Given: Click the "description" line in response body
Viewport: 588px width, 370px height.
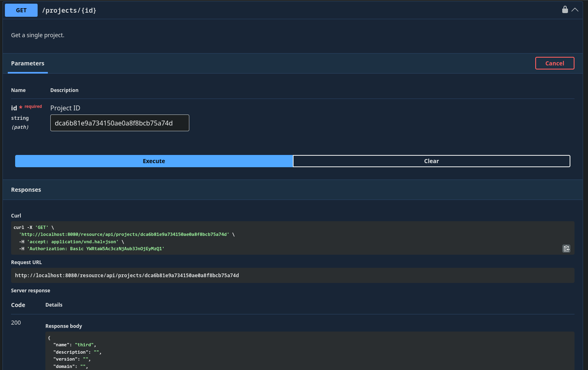Looking at the screenshot, I should 77,352.
